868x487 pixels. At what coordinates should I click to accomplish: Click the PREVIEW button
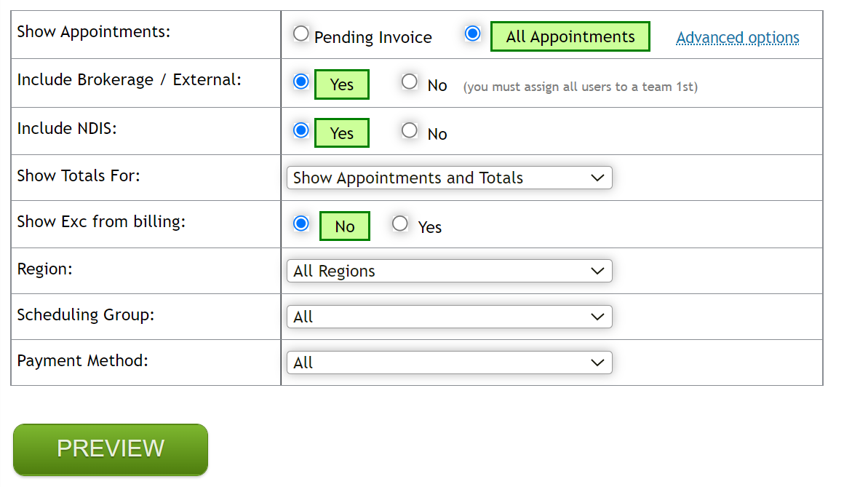pos(109,448)
